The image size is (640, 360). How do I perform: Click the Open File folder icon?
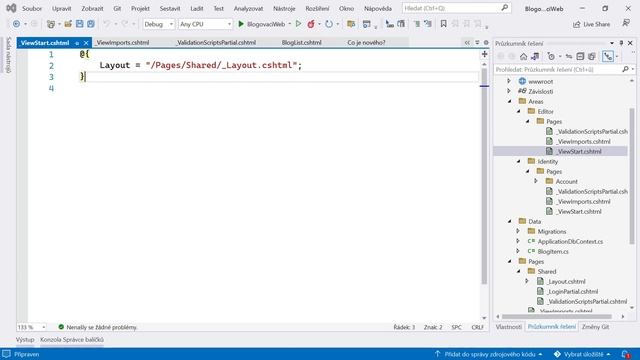click(68, 24)
